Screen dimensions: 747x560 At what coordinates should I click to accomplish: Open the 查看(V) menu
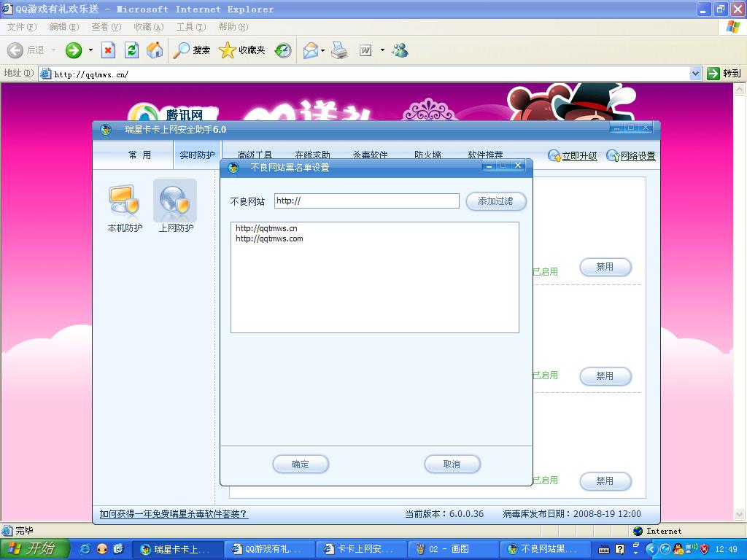[107, 27]
